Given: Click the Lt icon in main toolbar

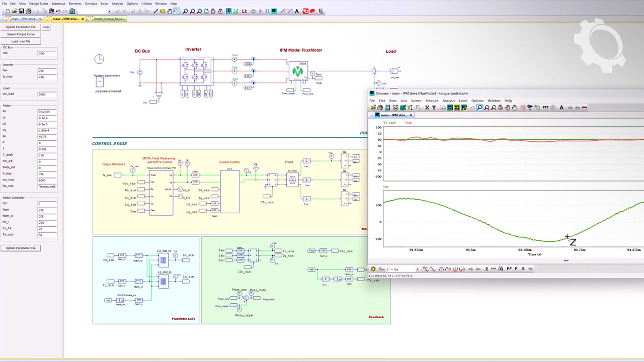Looking at the screenshot, I should click(245, 11).
